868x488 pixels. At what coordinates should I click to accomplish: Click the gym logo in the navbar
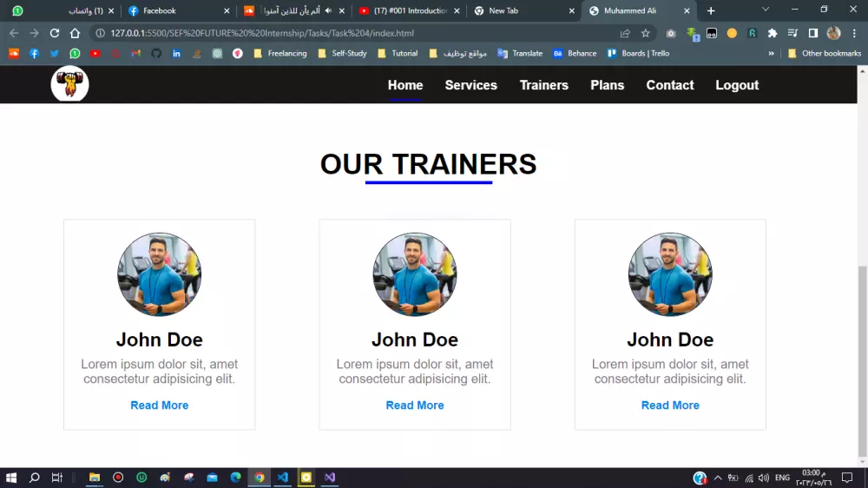click(x=69, y=83)
